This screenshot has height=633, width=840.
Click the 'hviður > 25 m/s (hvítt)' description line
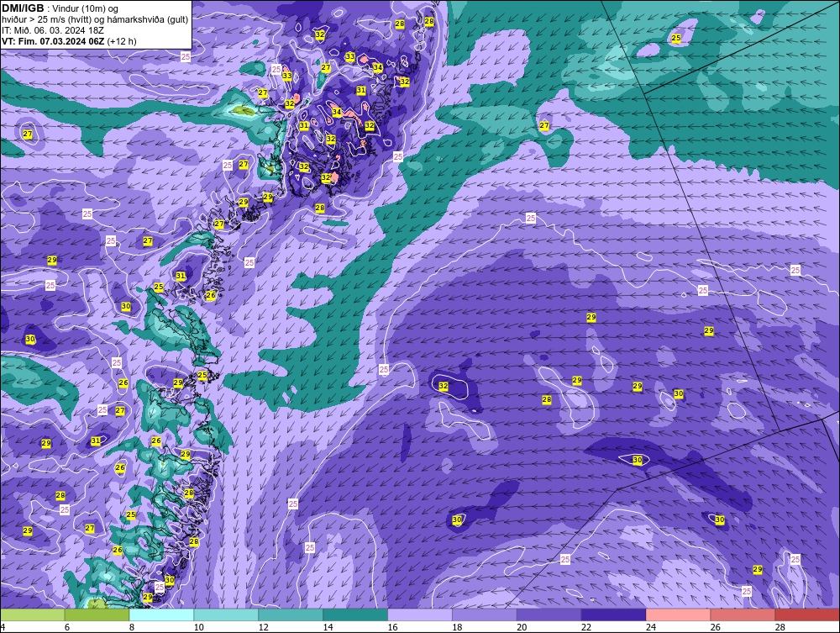point(95,20)
